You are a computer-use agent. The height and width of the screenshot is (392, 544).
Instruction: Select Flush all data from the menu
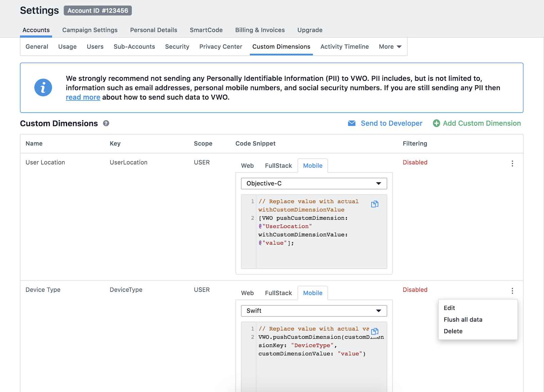point(463,320)
